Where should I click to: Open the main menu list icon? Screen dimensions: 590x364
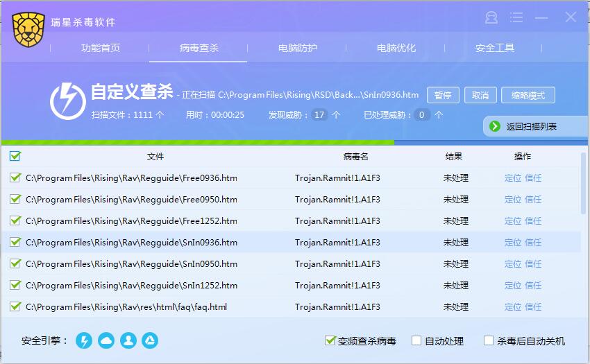[x=516, y=17]
